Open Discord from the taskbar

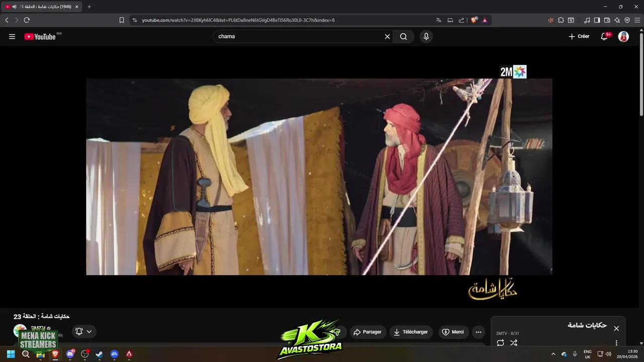(70, 354)
